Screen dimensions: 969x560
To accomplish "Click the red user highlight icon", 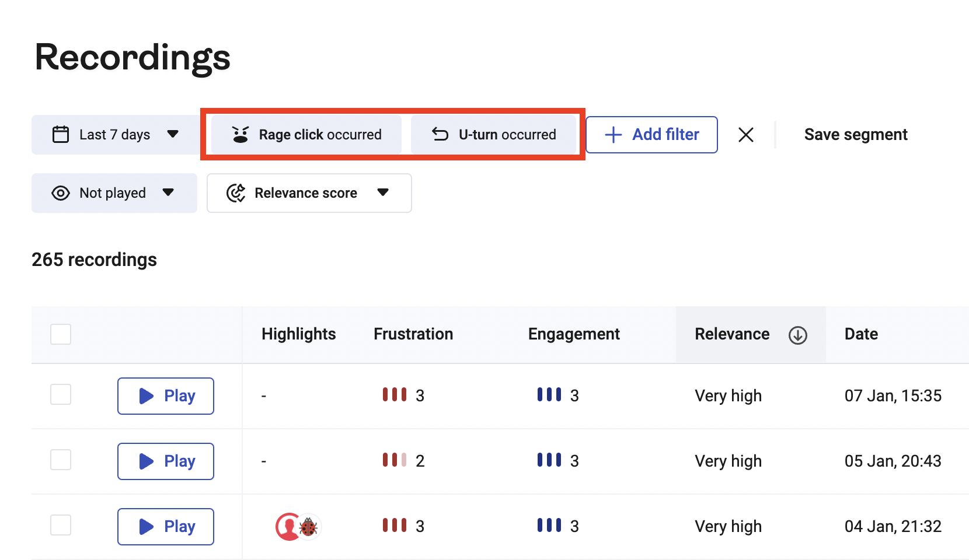I will click(x=287, y=527).
